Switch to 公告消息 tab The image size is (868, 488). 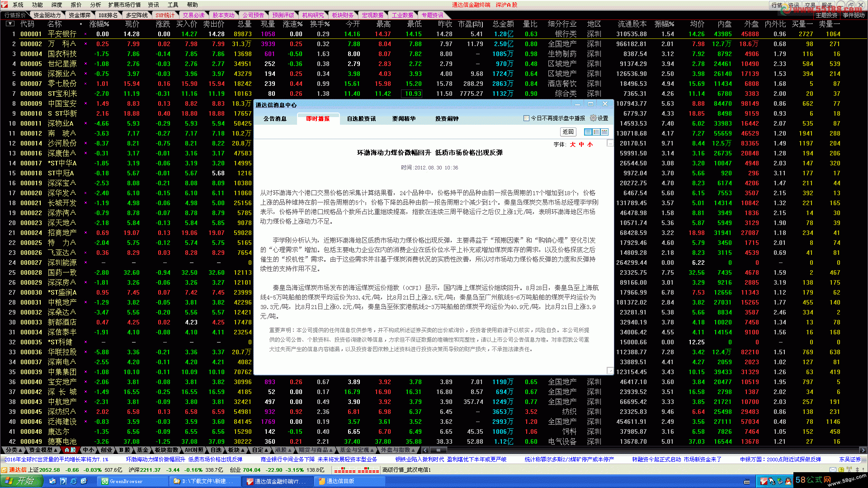[275, 119]
